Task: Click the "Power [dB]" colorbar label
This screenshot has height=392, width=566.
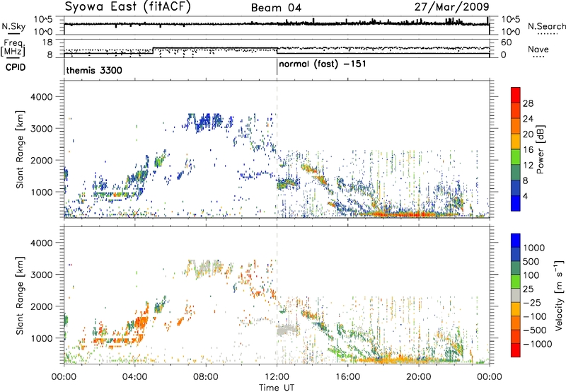Action: (540, 149)
